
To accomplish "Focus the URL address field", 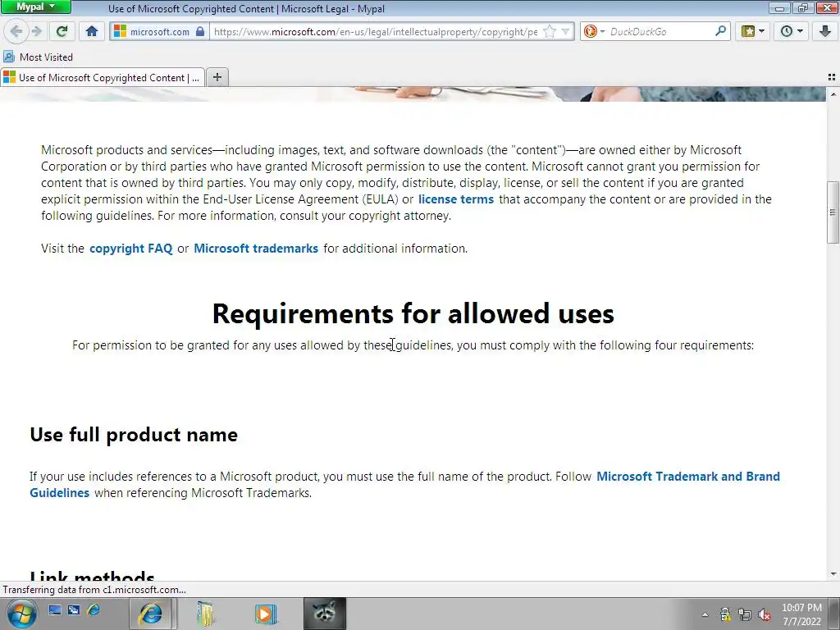I will [375, 32].
